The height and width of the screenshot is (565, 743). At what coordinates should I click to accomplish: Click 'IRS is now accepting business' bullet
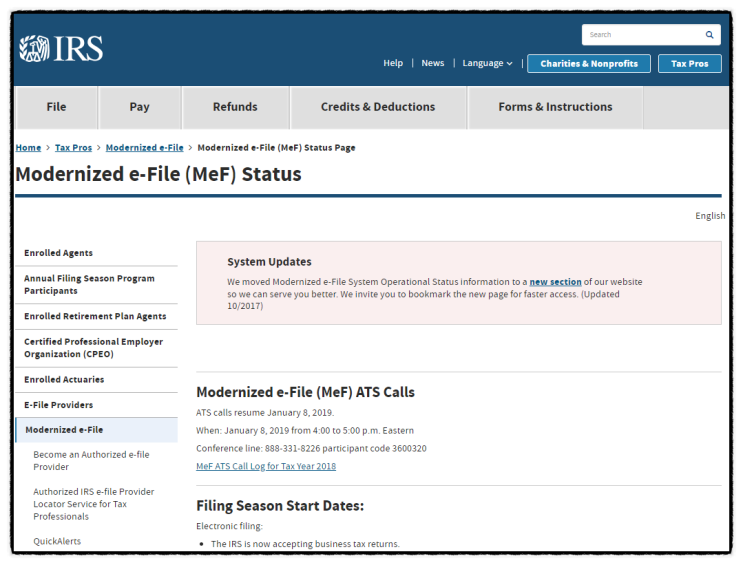pos(305,544)
